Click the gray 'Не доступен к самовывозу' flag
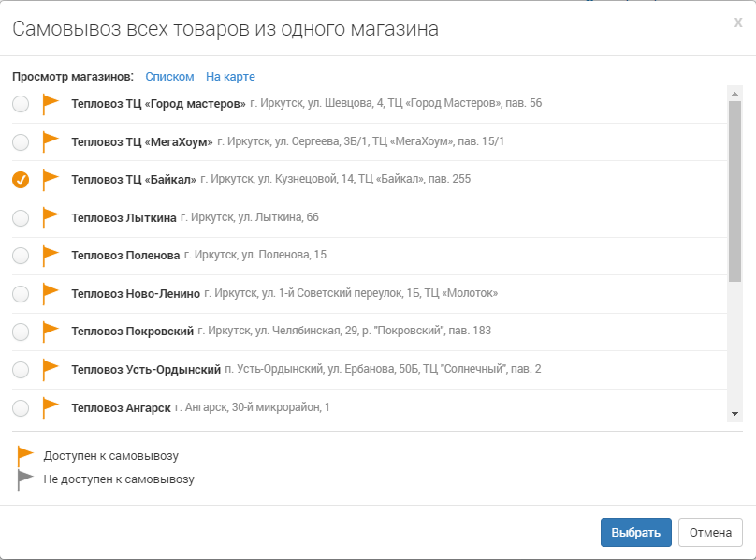Screen dimensions: 756x560 26,479
